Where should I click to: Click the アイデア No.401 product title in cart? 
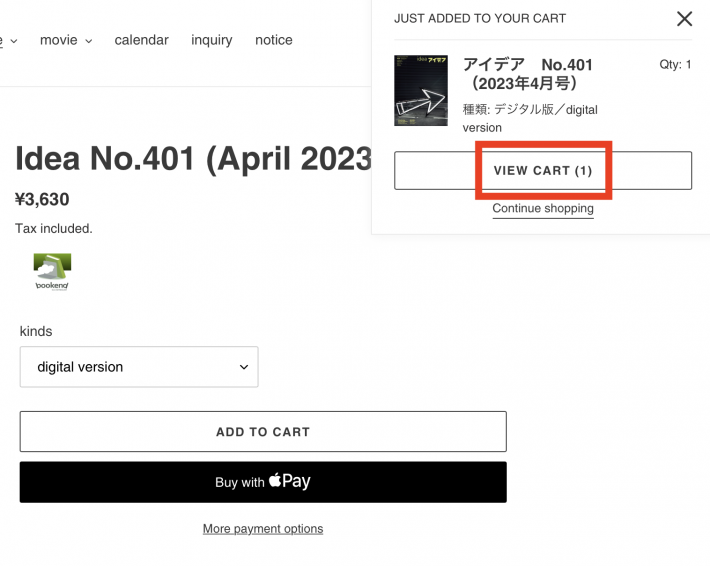pyautogui.click(x=528, y=74)
